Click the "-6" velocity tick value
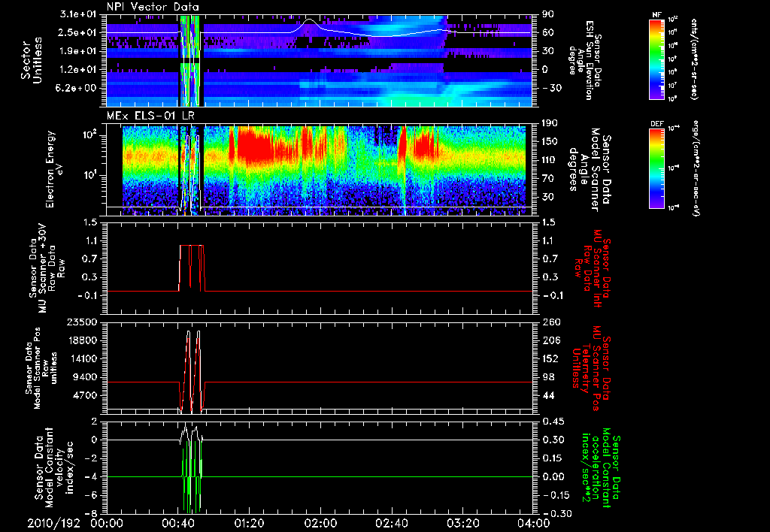770x532 pixels. [91, 495]
